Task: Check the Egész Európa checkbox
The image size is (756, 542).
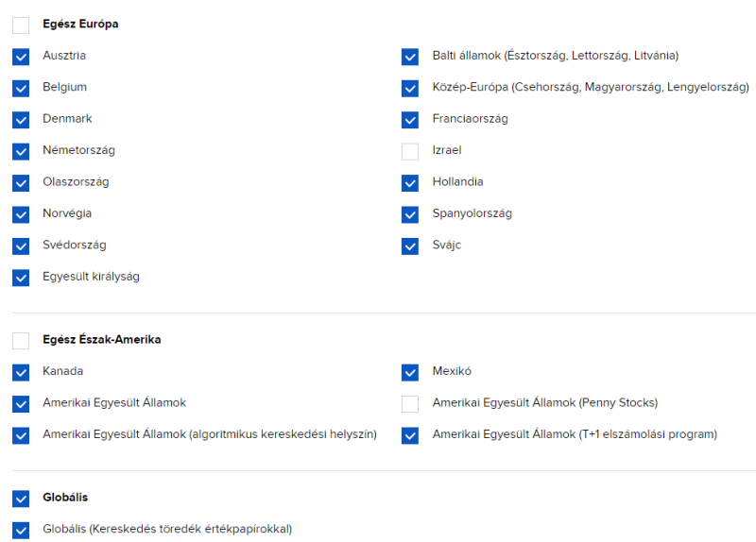Action: point(21,25)
